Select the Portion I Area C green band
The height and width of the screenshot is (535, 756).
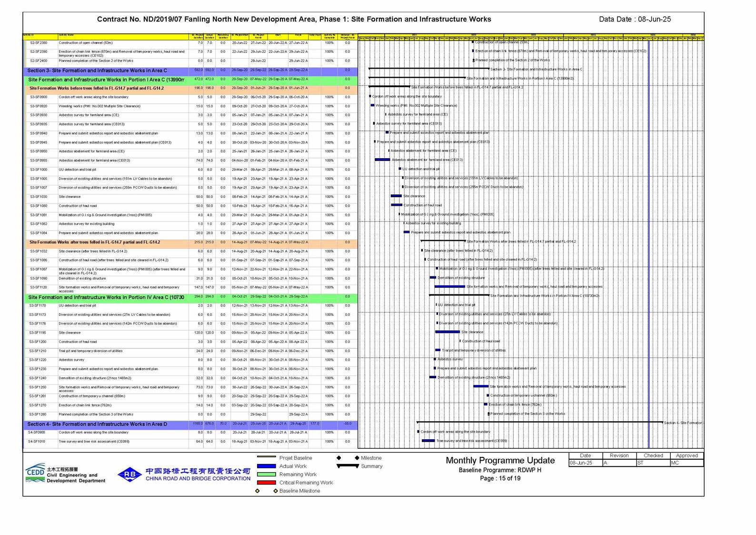[x=190, y=80]
